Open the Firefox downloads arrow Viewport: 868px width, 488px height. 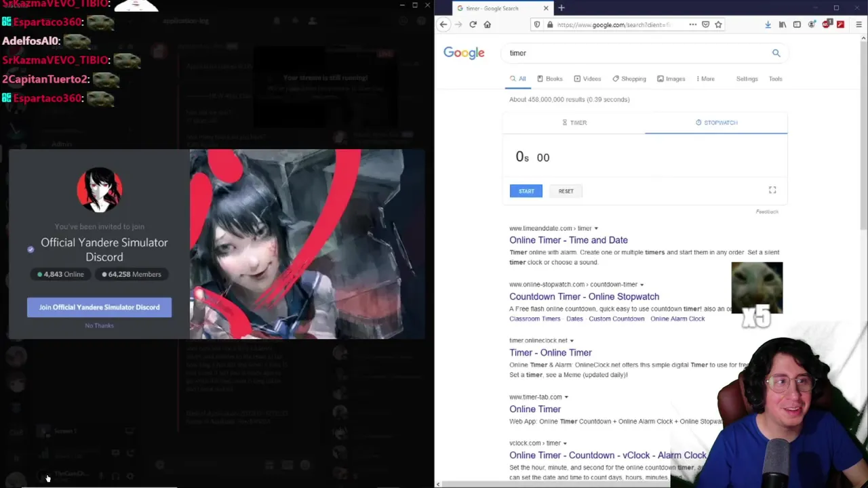click(768, 24)
